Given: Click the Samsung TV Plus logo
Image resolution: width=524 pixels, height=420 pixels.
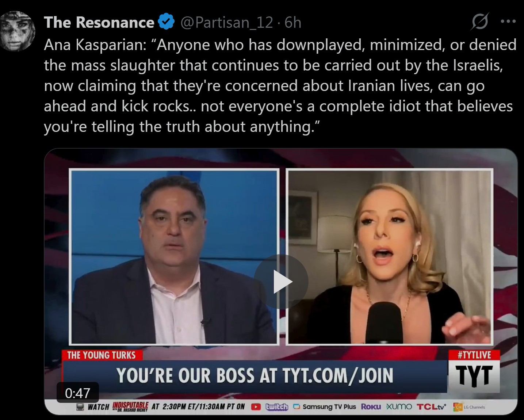Looking at the screenshot, I should pyautogui.click(x=325, y=407).
